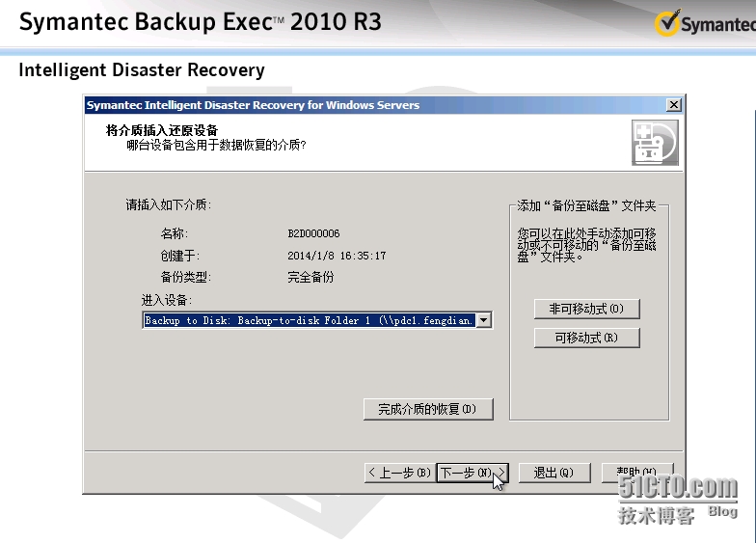The image size is (756, 543).
Task: Click the Symantec Backup Exec 2010 R3 title
Action: pos(201,22)
